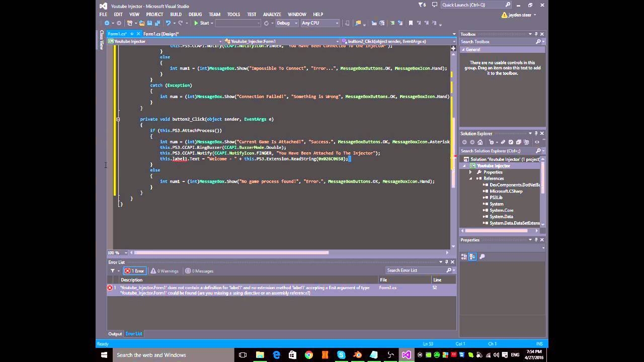Collapse the References node in Solution Explorer
Screen dimensions: 644x362
coord(470,178)
